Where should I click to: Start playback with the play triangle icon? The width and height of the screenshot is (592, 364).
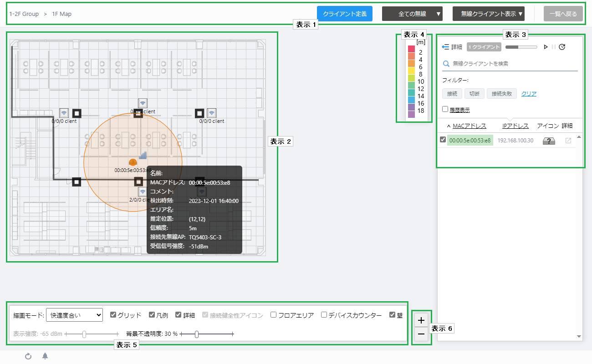(x=546, y=47)
